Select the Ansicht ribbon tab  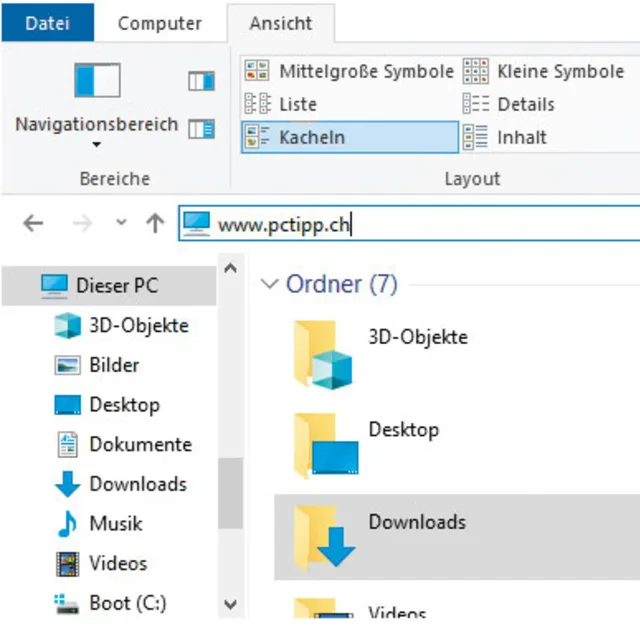(x=281, y=23)
